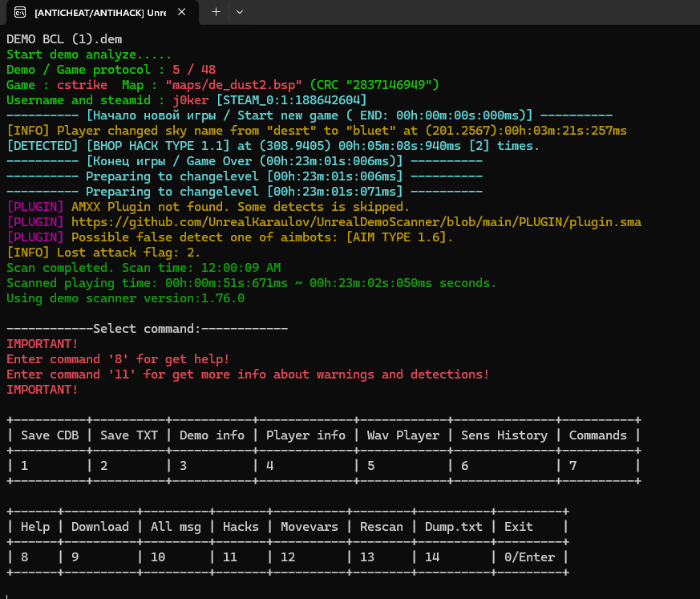This screenshot has height=599, width=700.
Task: Click the 'Demo / Game protocol : 5 / 48' line
Action: [111, 70]
